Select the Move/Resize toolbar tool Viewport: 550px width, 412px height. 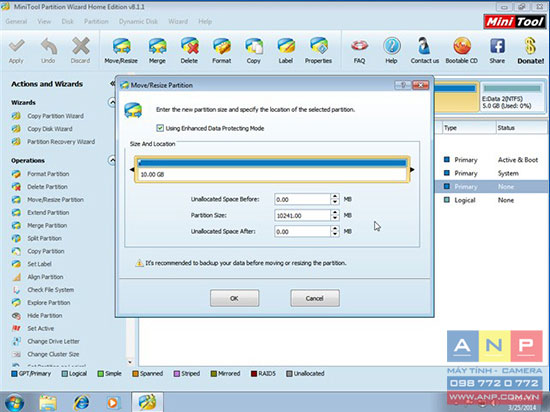click(121, 50)
